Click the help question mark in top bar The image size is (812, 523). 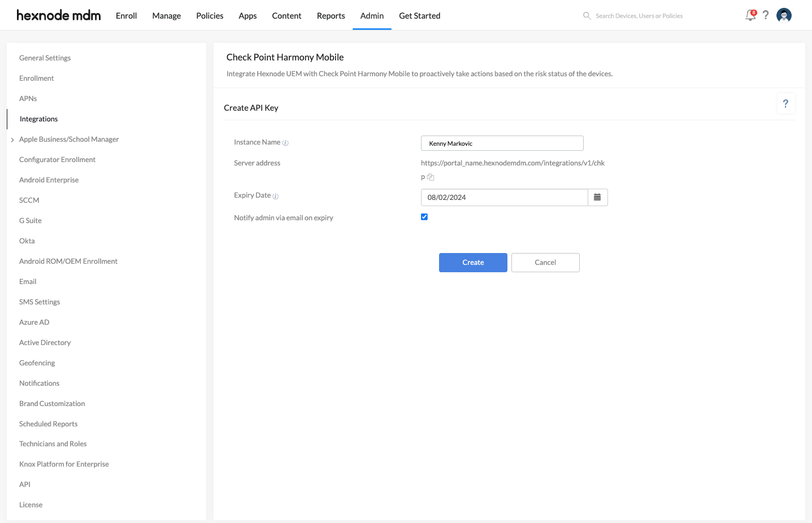click(766, 15)
